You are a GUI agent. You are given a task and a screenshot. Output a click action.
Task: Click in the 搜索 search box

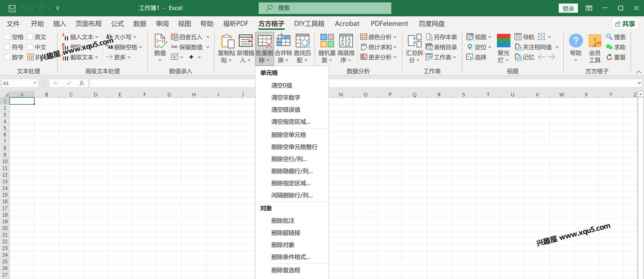325,8
